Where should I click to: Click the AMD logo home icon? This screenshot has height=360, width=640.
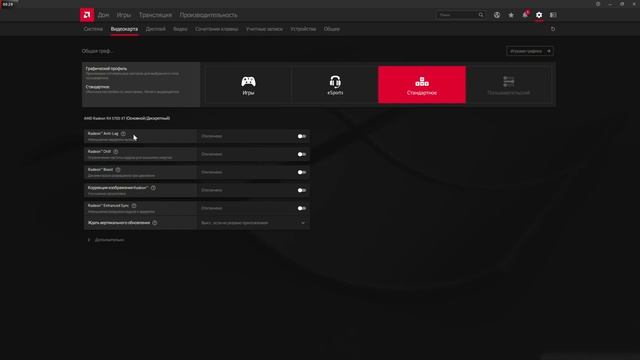point(87,15)
